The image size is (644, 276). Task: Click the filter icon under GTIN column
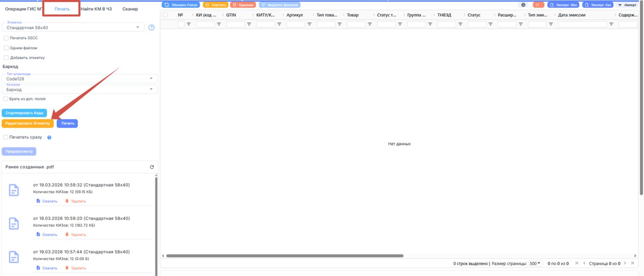tap(249, 24)
